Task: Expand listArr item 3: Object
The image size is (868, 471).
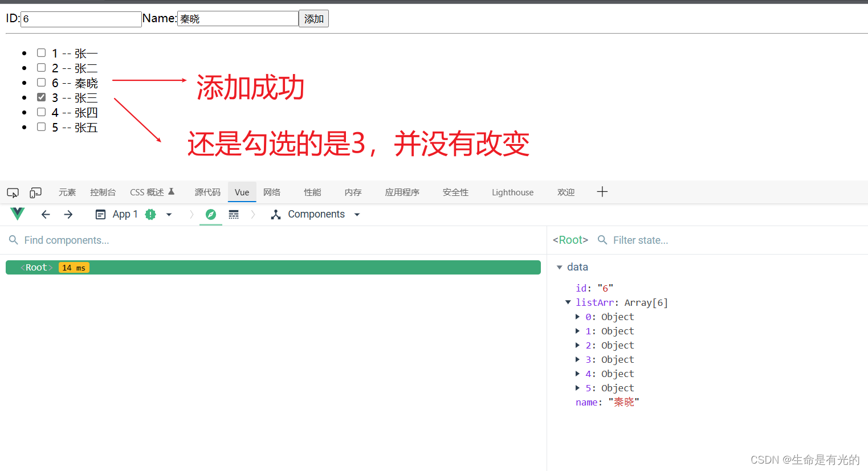Action: 577,359
